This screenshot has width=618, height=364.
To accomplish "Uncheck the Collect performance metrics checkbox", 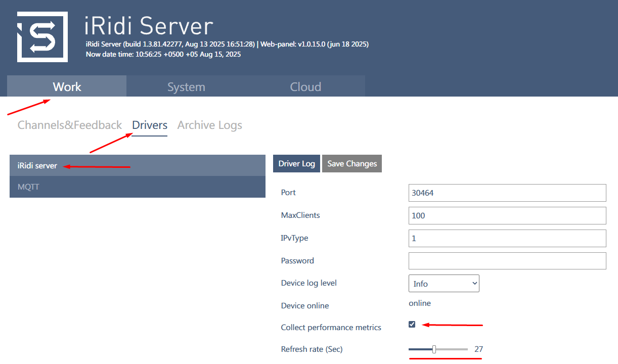I will (412, 325).
